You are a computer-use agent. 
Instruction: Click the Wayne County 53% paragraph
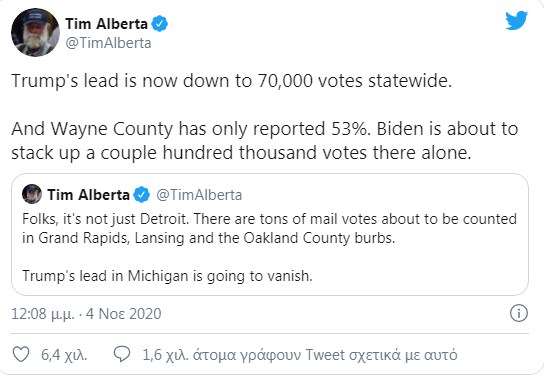coord(265,140)
